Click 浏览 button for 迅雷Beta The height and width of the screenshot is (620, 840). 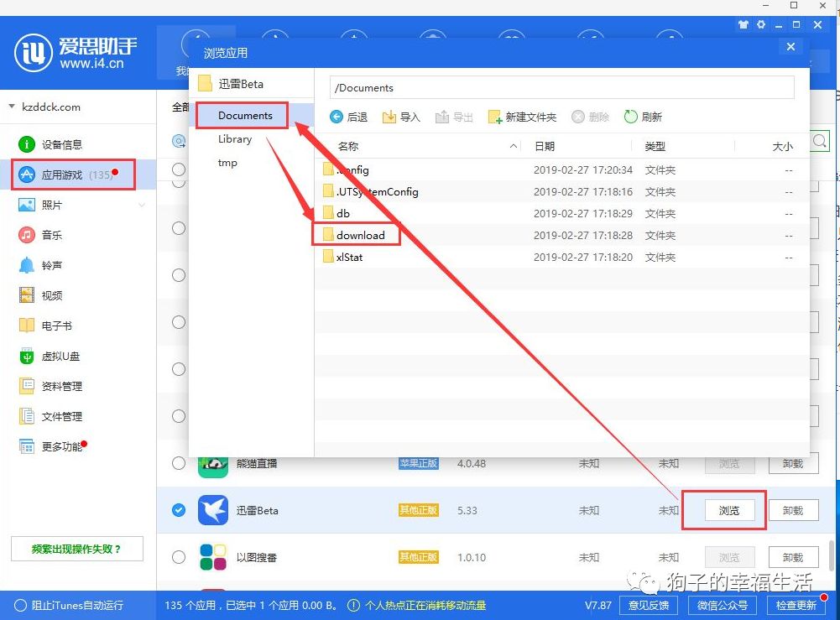(729, 510)
